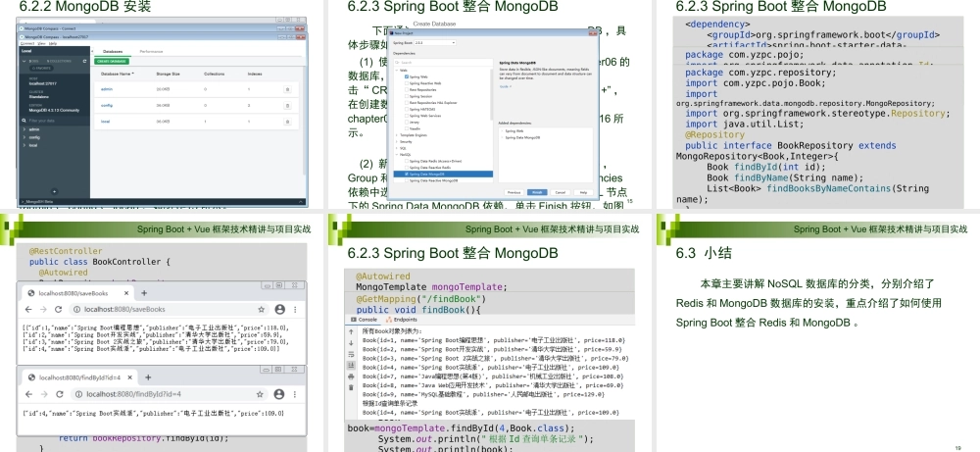
Task: Open the View menu in MongoDB Compass
Action: coord(42,43)
